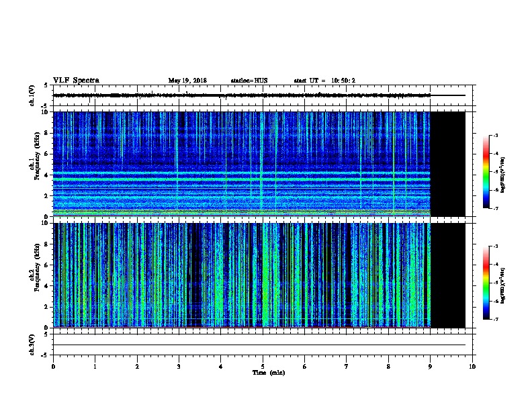Click the ch.1 voltage waveform trace
The width and height of the screenshot is (532, 411).
click(x=259, y=95)
